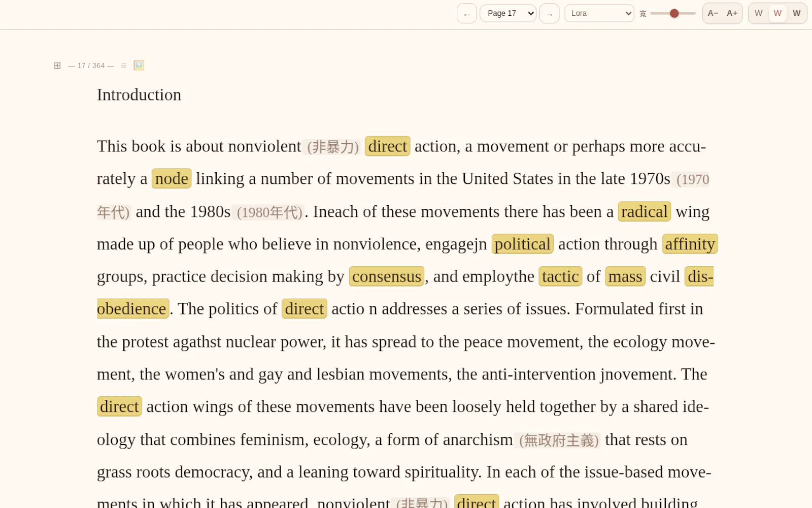The width and height of the screenshot is (812, 508).
Task: Click the highlighted word 'node'
Action: [172, 179]
